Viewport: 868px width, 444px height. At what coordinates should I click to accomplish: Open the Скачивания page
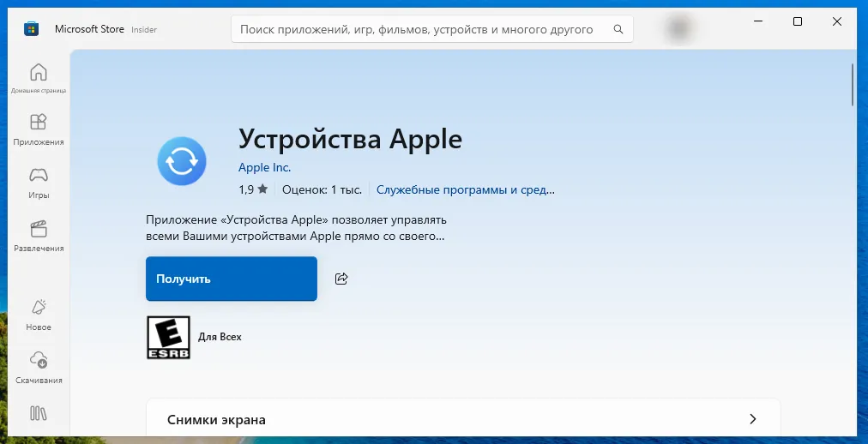pyautogui.click(x=39, y=369)
